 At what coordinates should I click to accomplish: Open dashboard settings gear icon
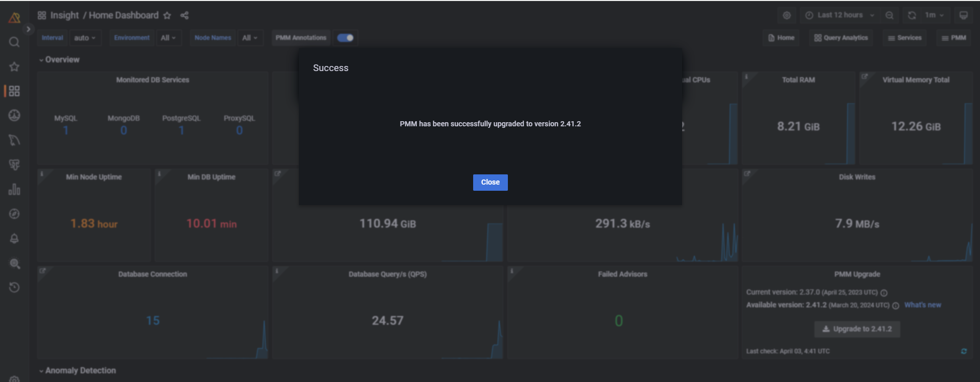coord(787,15)
